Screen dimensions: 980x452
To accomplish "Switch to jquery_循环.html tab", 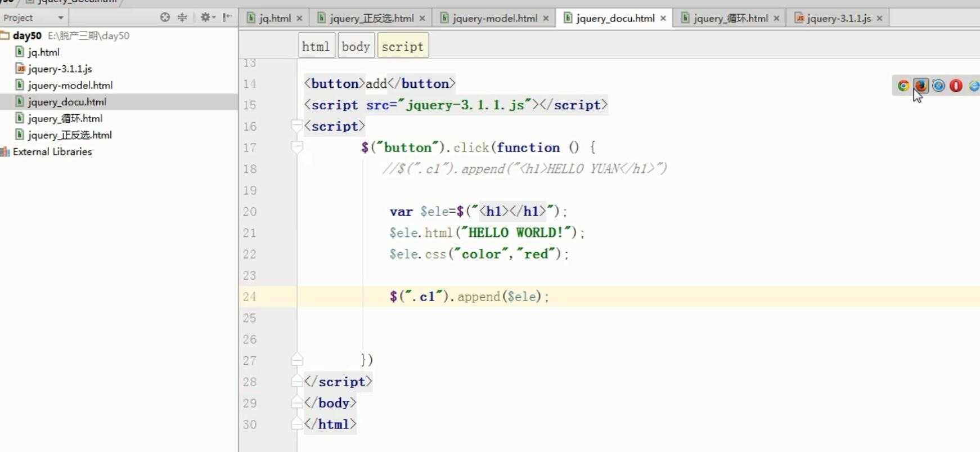I will click(730, 18).
